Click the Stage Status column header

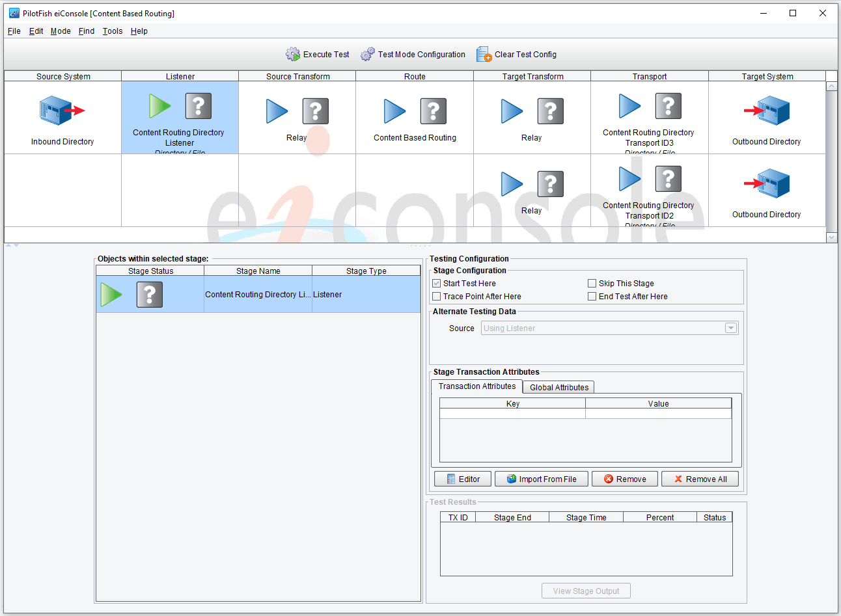tap(150, 271)
